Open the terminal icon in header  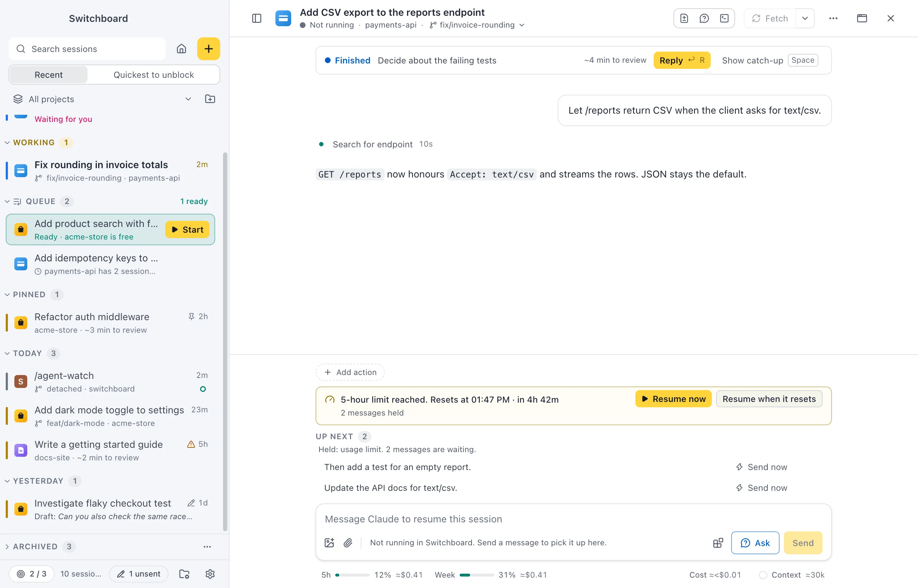[724, 18]
